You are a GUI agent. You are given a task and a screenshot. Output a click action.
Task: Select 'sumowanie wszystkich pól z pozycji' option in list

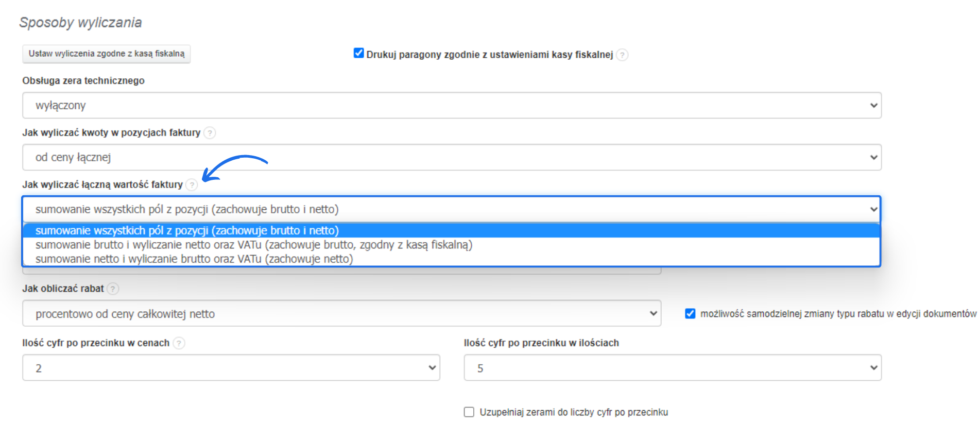(187, 230)
